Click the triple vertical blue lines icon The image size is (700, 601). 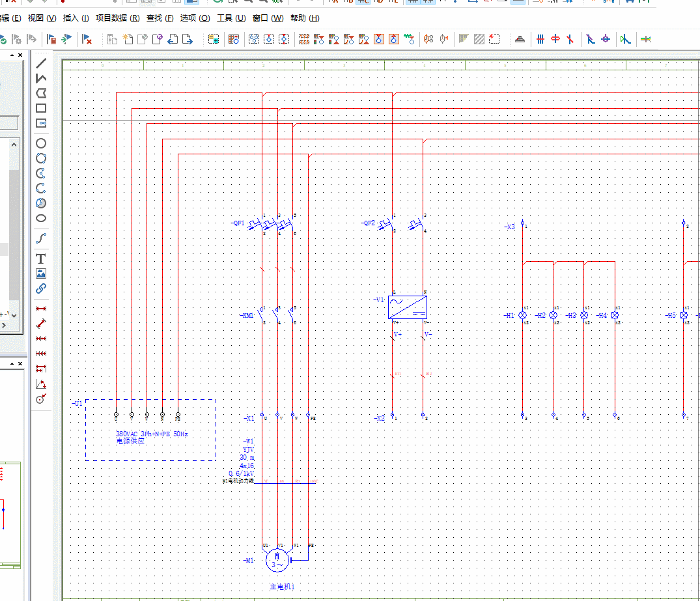tap(540, 39)
